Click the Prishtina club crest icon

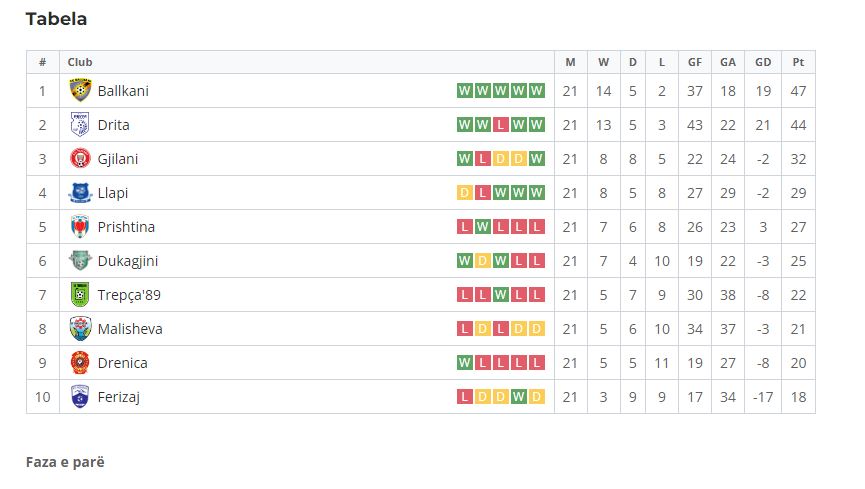[x=80, y=227]
